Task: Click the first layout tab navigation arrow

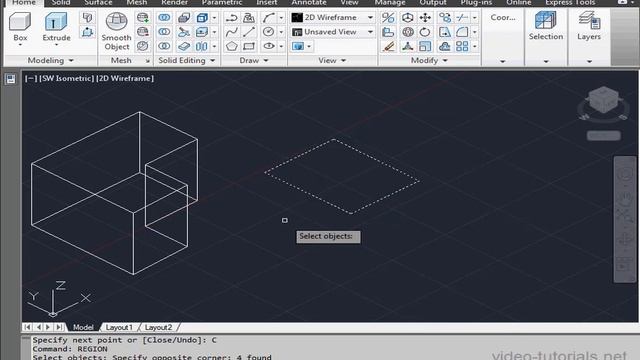Action: [x=28, y=327]
